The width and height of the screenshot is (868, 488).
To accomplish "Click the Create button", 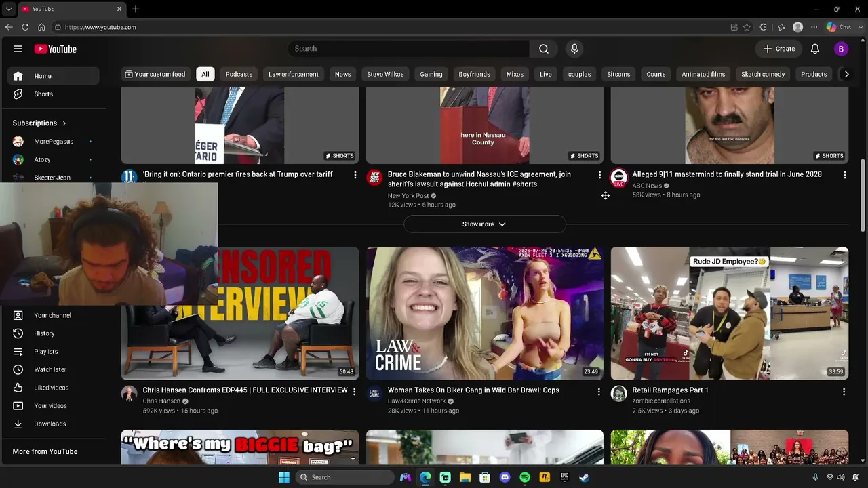I will click(778, 49).
